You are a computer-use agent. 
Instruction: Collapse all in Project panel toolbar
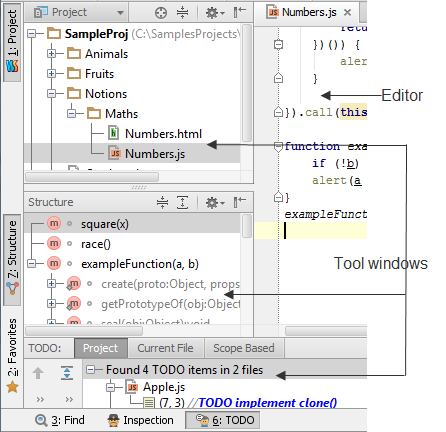(x=182, y=13)
